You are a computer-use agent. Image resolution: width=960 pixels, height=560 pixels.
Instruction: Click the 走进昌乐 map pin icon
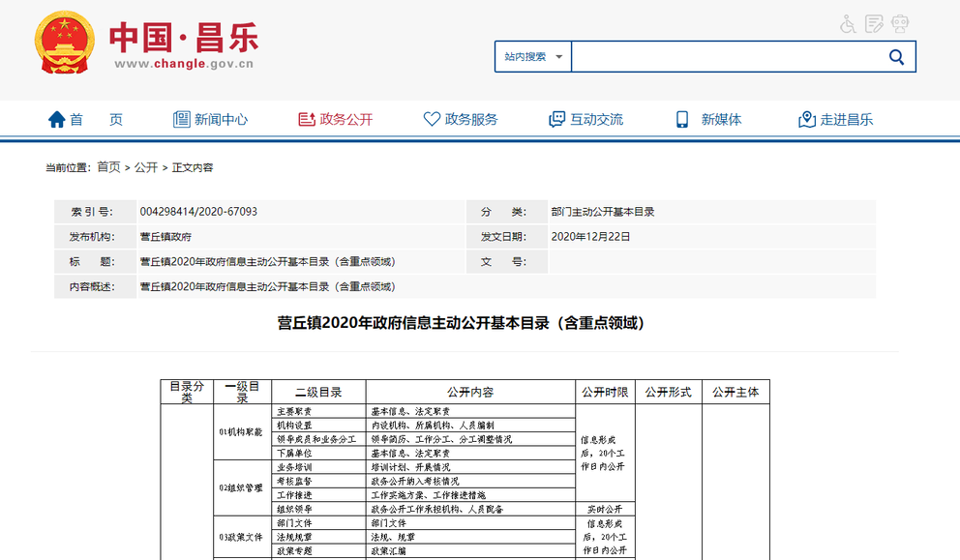(806, 119)
